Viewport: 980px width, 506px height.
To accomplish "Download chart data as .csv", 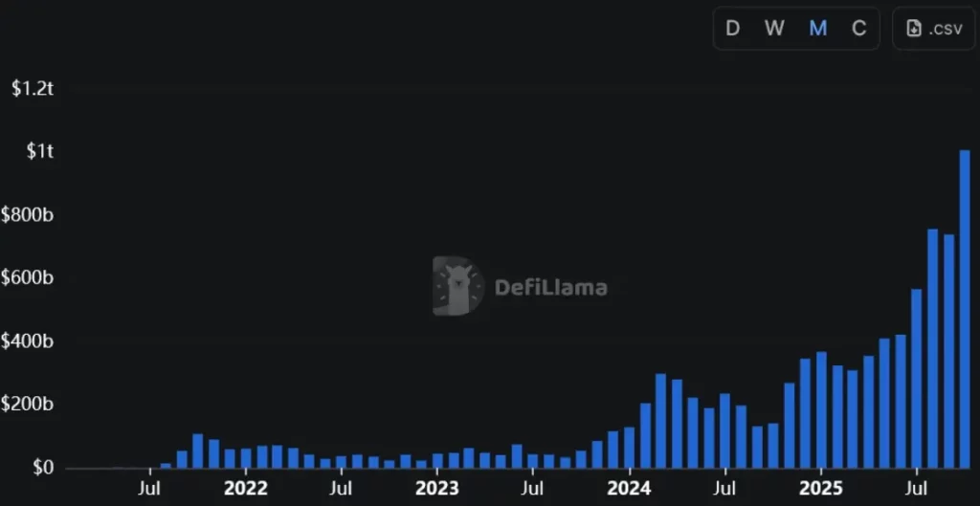I will coord(934,29).
